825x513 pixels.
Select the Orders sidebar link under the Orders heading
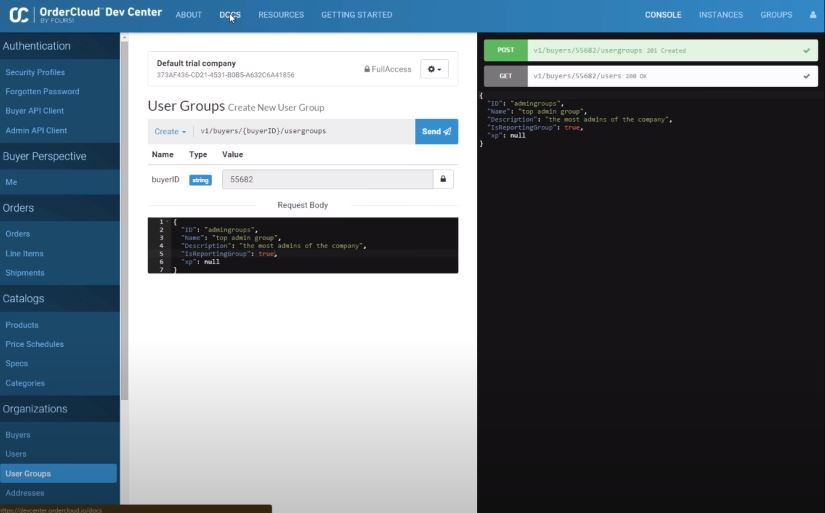(x=17, y=234)
